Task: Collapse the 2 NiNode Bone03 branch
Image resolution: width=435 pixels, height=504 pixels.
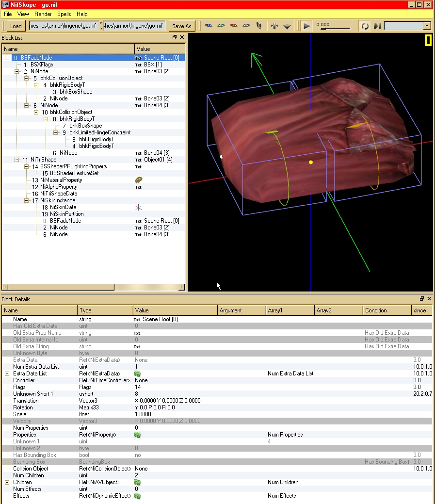Action: click(x=16, y=71)
